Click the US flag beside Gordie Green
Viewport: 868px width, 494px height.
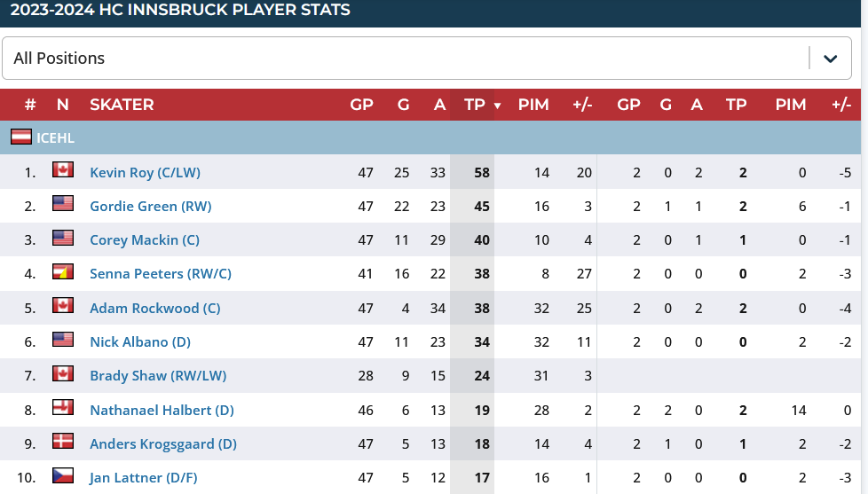(x=62, y=204)
